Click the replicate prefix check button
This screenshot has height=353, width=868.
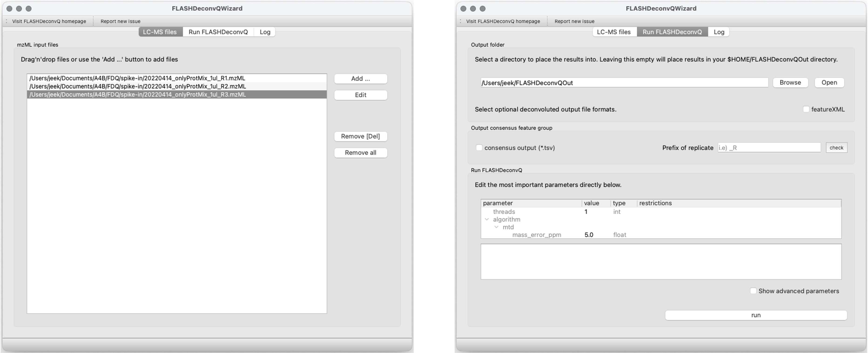pos(836,148)
